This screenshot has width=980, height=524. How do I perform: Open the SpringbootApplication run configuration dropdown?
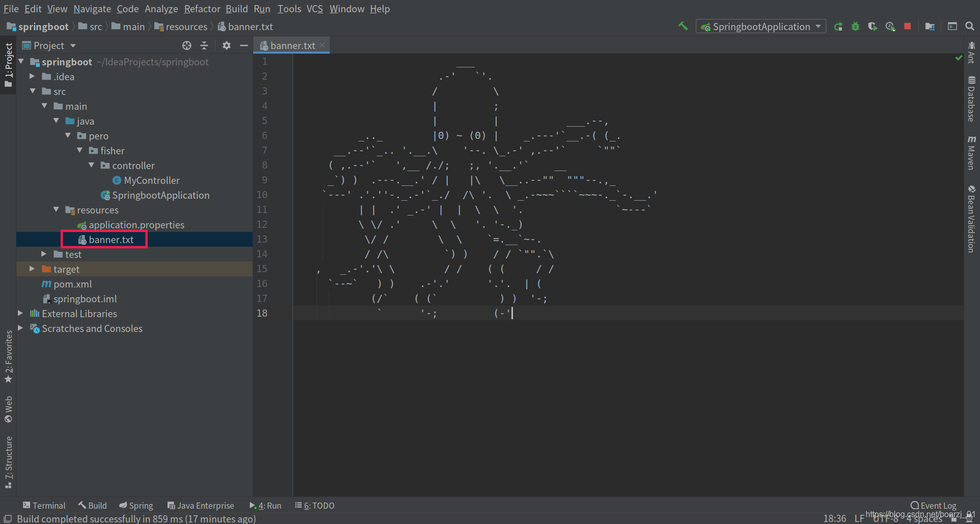pos(761,27)
